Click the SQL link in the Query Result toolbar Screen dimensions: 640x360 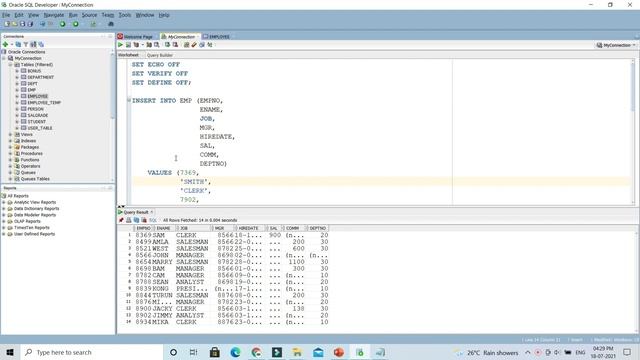153,220
